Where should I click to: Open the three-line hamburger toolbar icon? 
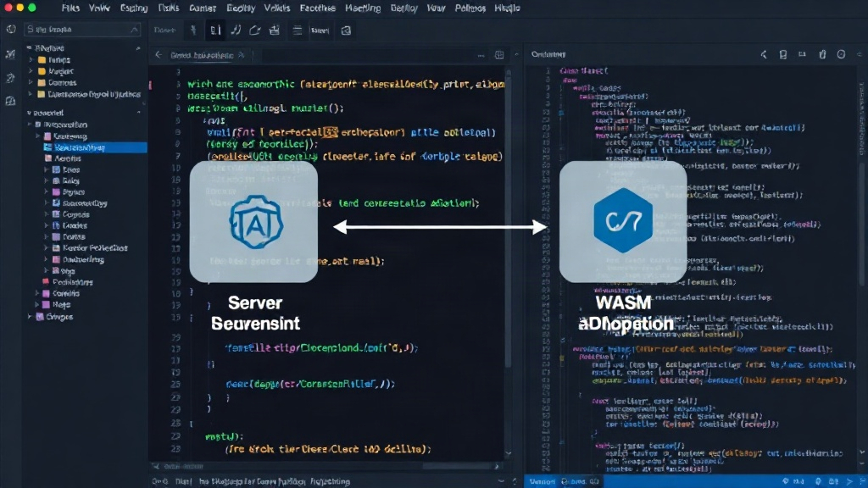298,30
